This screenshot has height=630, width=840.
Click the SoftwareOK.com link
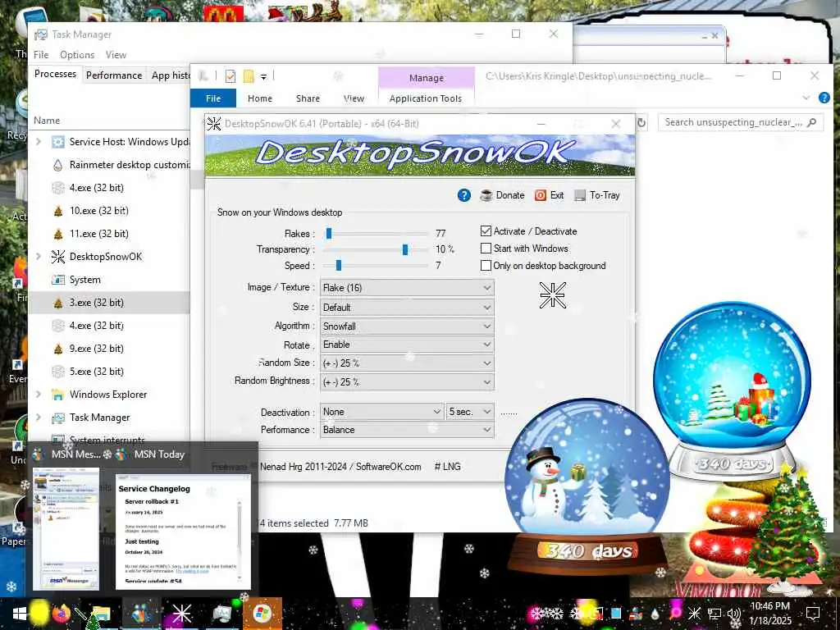point(388,467)
